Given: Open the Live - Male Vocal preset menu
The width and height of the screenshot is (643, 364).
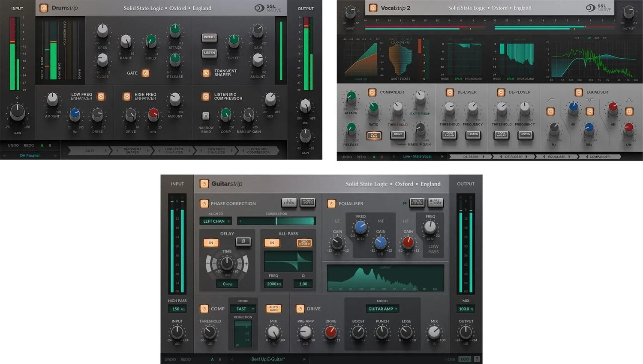Looking at the screenshot, I should tap(417, 157).
